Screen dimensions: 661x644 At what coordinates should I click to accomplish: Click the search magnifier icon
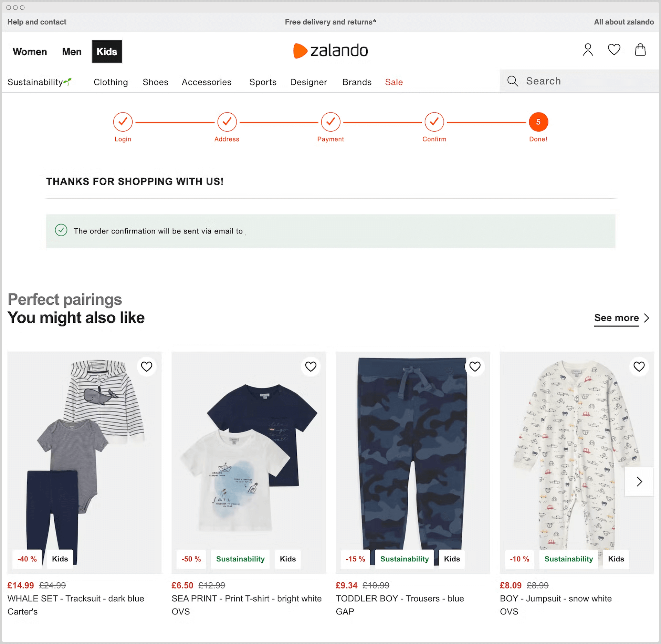[513, 81]
